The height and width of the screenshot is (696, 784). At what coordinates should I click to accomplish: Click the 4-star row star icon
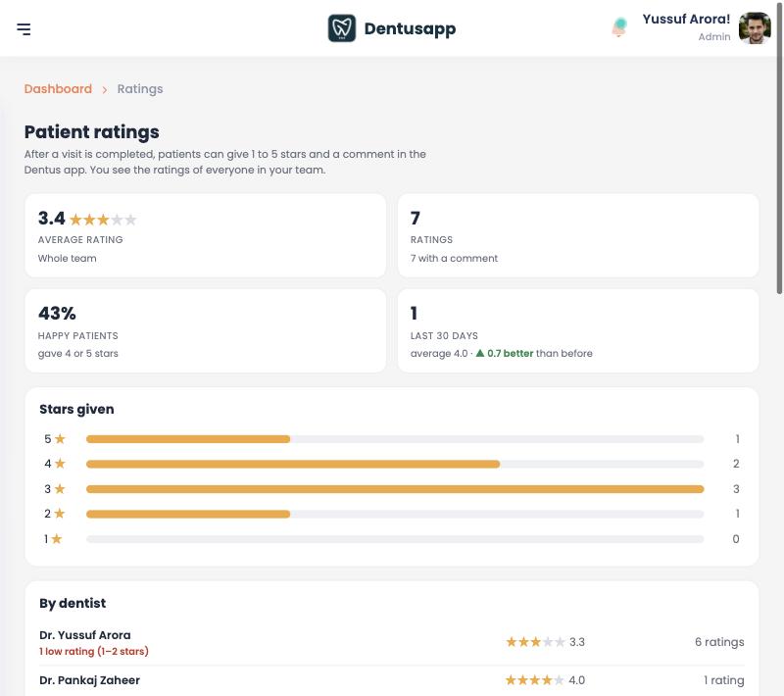(60, 464)
